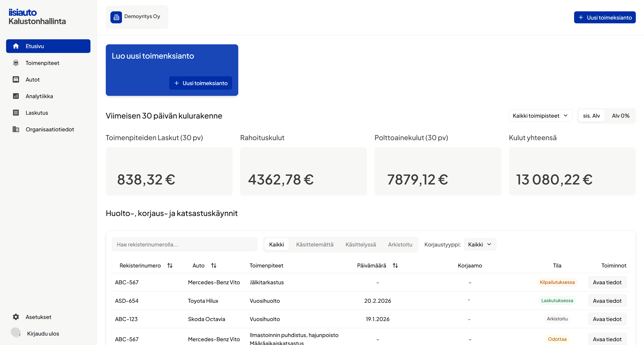Click the Demoyritys Oy company icon
The height and width of the screenshot is (345, 644).
tap(116, 17)
